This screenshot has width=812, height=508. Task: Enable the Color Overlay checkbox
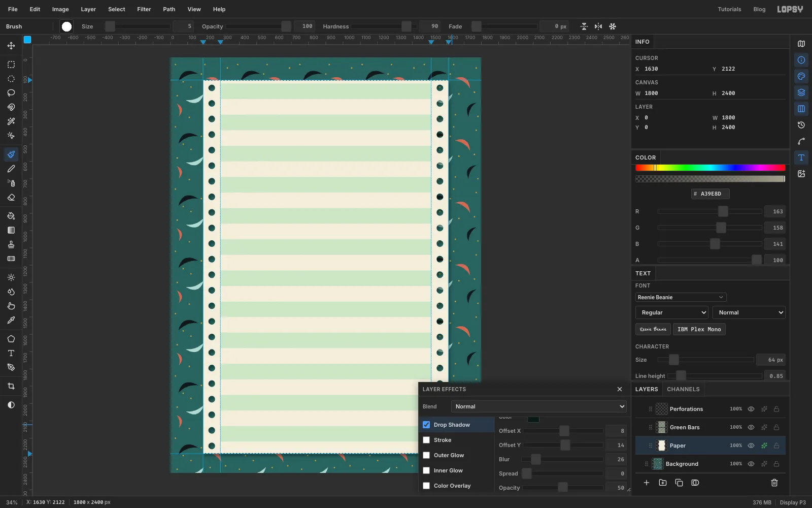pyautogui.click(x=426, y=486)
